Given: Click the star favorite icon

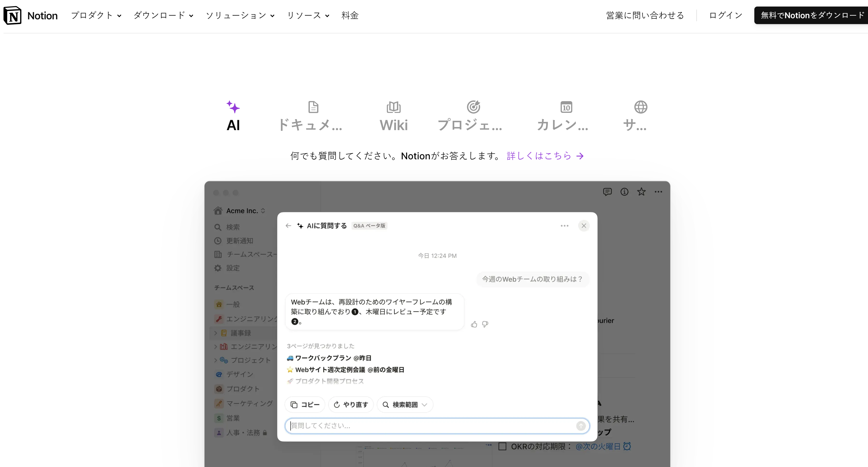Looking at the screenshot, I should pos(641,192).
